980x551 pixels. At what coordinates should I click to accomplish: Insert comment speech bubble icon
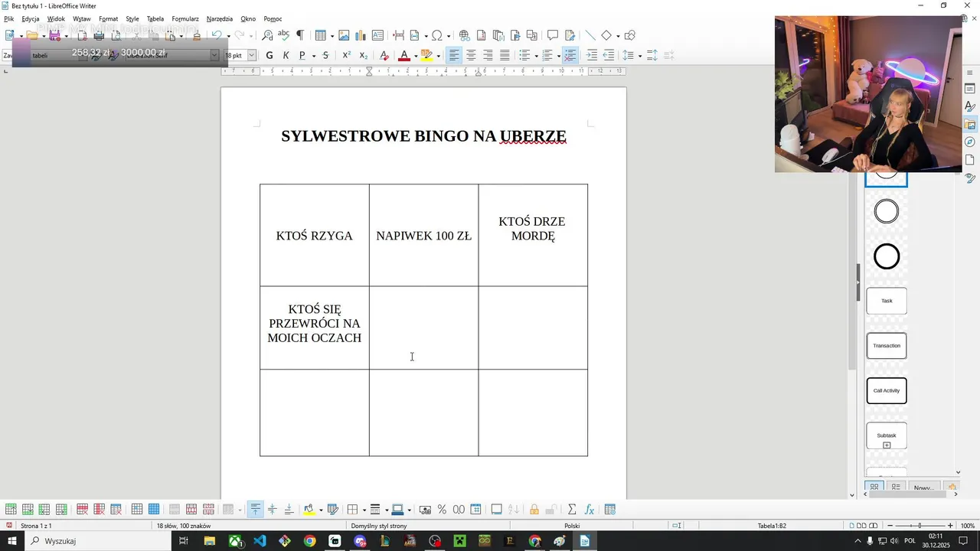pos(553,35)
